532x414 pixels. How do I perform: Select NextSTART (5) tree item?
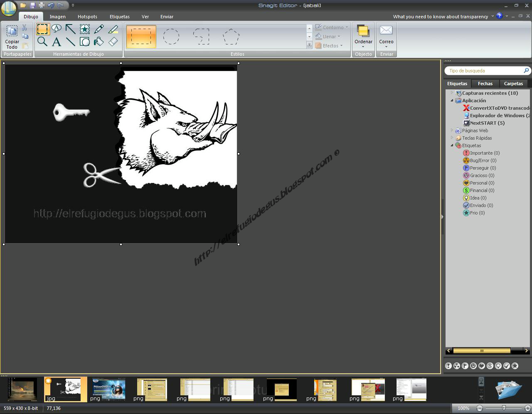click(484, 123)
